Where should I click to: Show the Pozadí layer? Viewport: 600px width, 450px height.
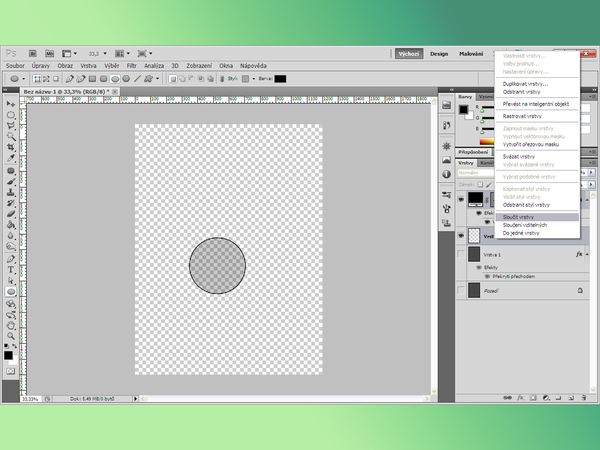461,290
